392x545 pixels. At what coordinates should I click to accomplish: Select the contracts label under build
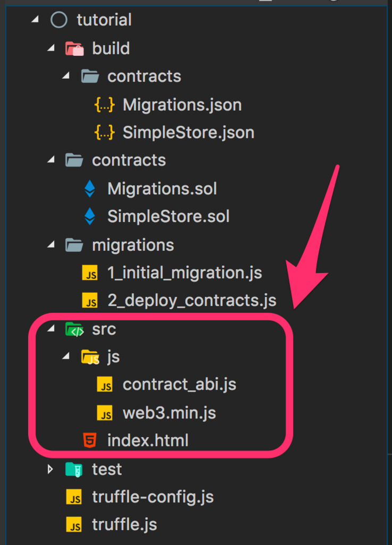(x=144, y=76)
